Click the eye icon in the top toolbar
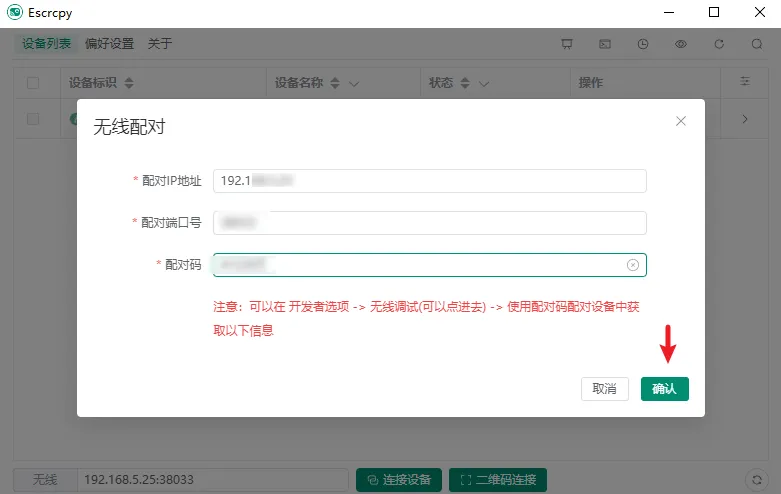781x494 pixels. [x=681, y=44]
